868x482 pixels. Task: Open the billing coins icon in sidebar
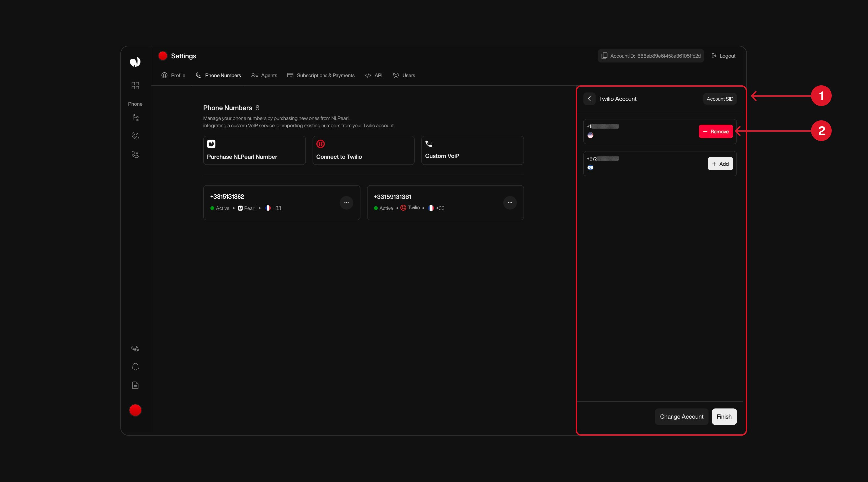[x=135, y=349]
